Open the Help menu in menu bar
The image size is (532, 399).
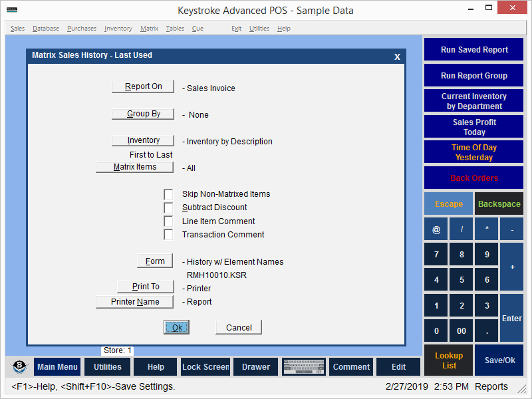(x=284, y=29)
